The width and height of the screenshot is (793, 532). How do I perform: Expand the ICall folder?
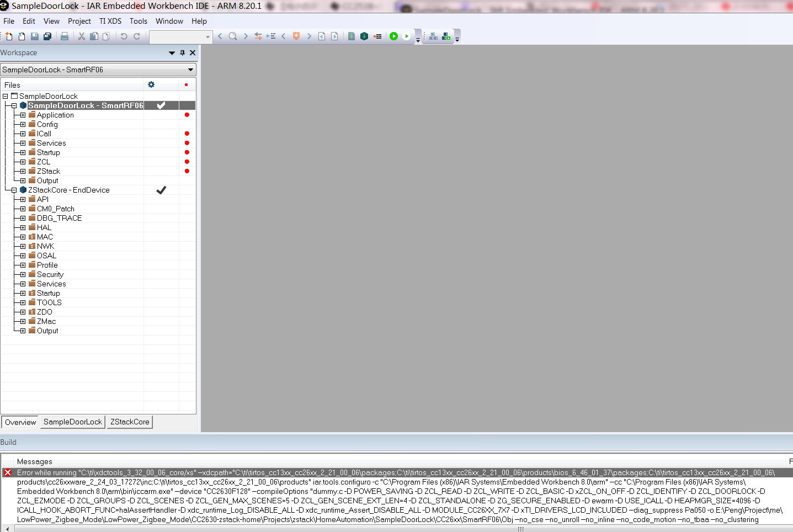coord(23,134)
